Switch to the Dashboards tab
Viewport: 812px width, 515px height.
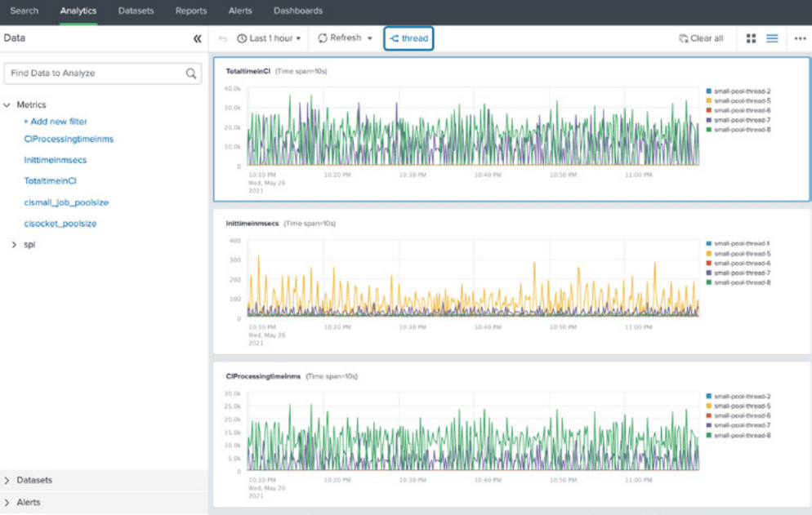point(297,11)
